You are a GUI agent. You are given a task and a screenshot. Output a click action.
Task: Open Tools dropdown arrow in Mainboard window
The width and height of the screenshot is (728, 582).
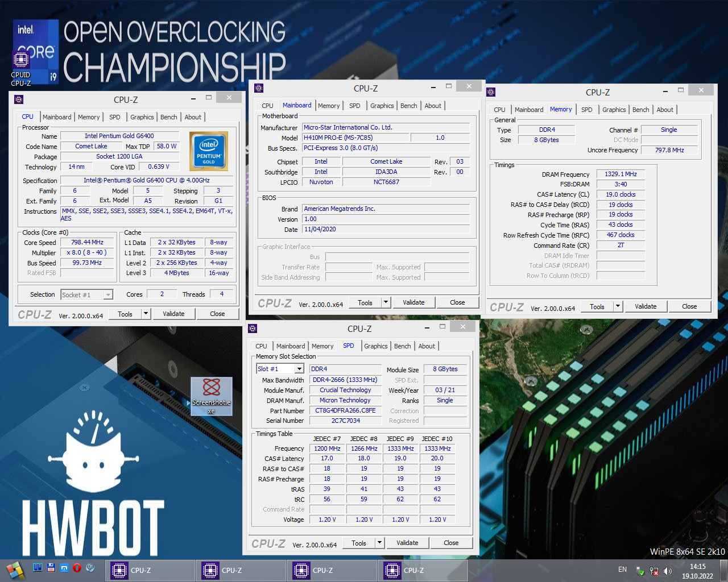click(386, 302)
